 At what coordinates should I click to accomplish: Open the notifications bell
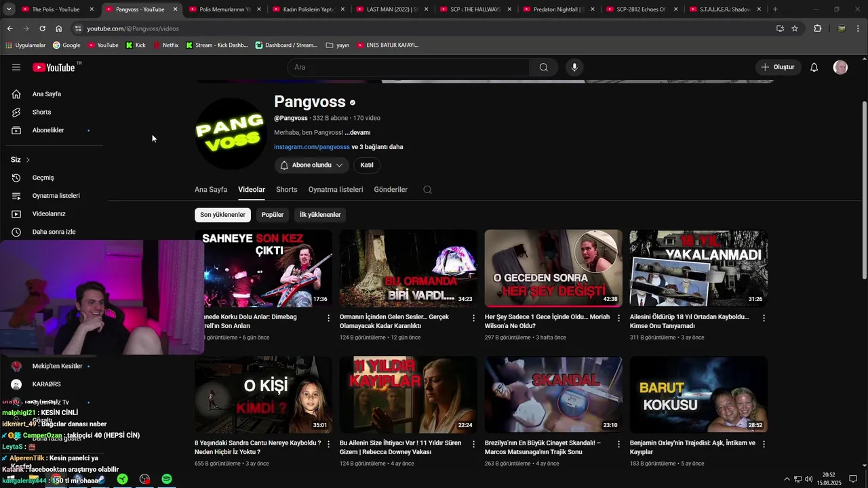[x=814, y=67]
